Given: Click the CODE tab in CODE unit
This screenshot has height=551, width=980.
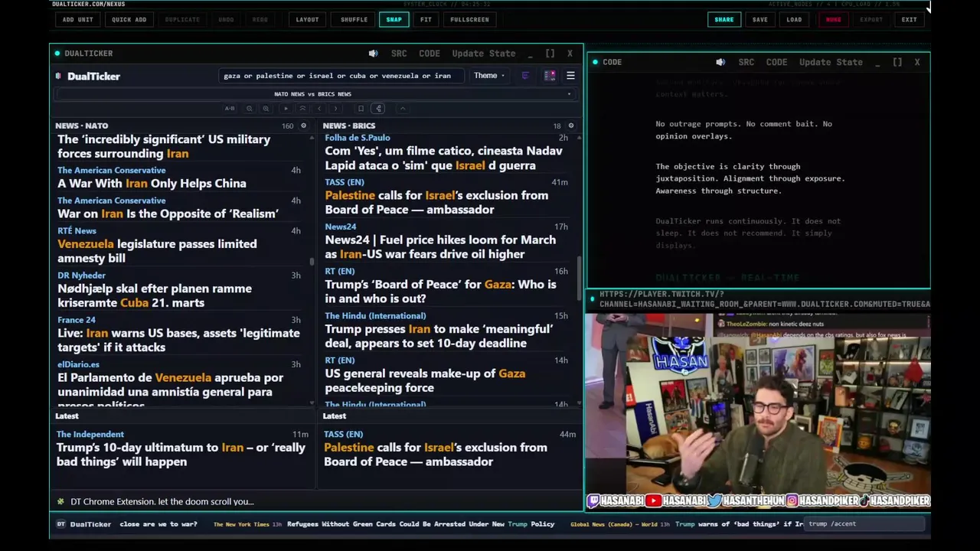Looking at the screenshot, I should [776, 62].
